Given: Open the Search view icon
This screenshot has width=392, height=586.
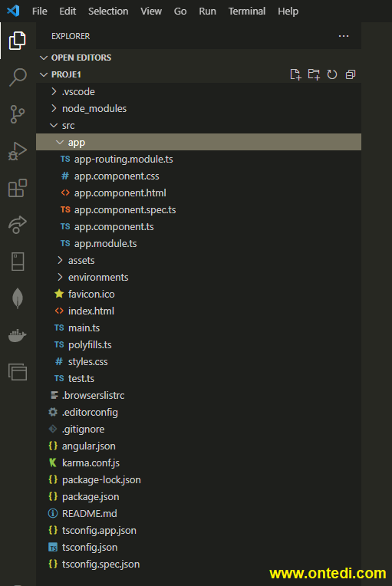Looking at the screenshot, I should coord(17,77).
